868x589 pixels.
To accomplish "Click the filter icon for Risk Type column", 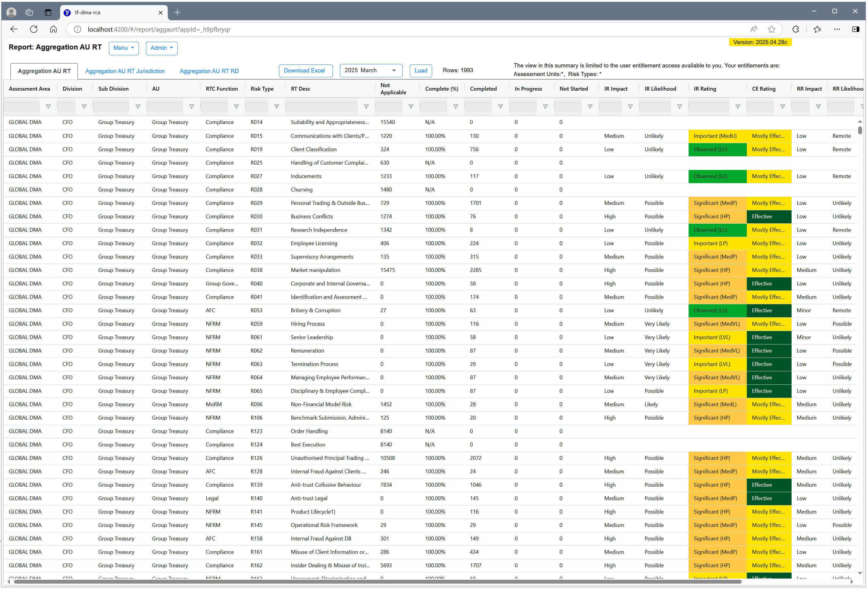I will tap(276, 107).
